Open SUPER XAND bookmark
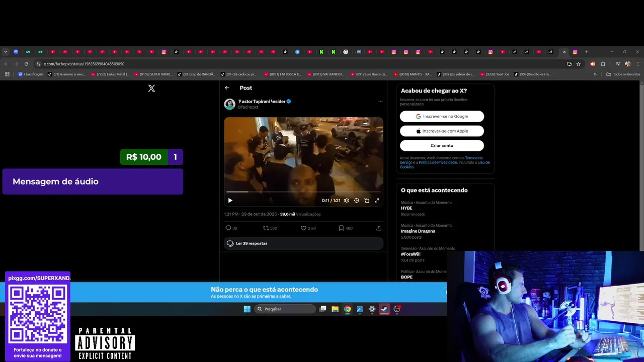 153,74
